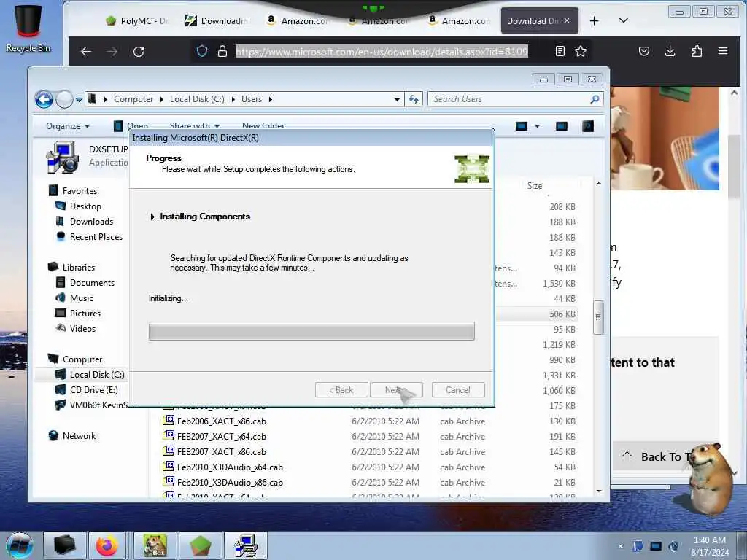Switch to third Amazon.com tab
Image resolution: width=747 pixels, height=560 pixels.
click(458, 21)
